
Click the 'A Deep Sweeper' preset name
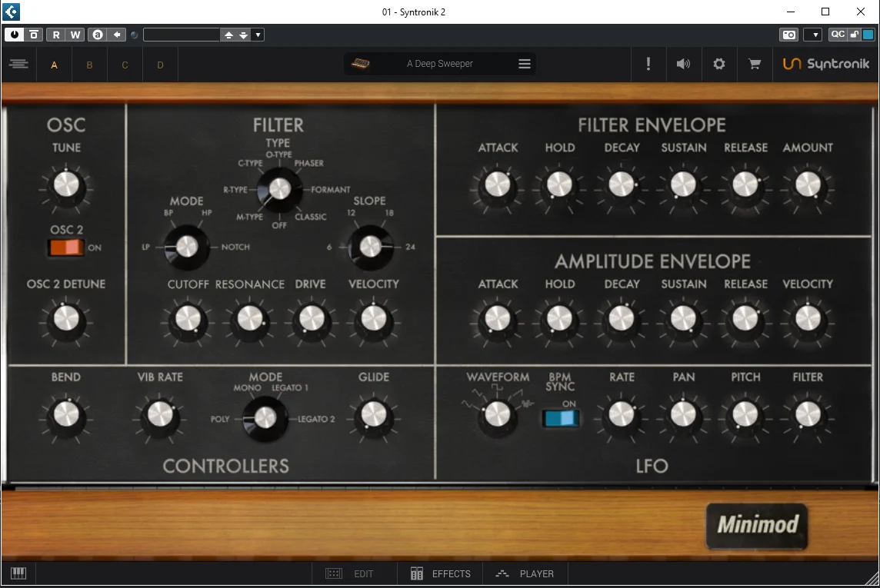click(x=440, y=64)
